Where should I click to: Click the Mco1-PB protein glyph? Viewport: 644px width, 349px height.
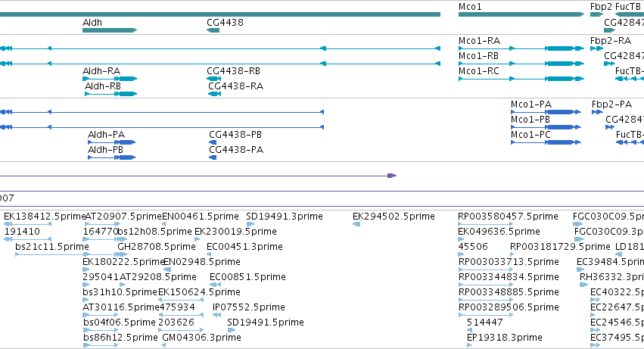[x=546, y=127]
